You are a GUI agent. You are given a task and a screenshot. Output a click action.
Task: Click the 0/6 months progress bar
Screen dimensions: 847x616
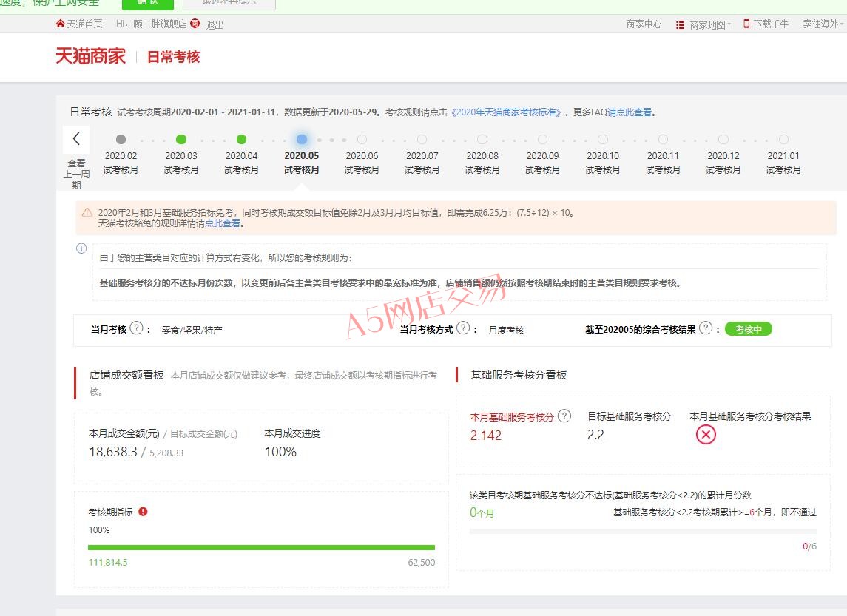click(x=643, y=531)
